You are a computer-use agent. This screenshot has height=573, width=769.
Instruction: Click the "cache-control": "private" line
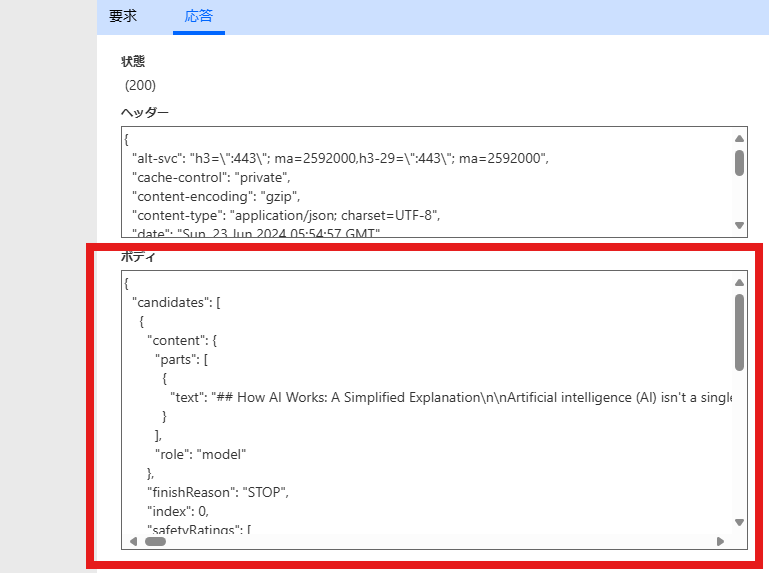[211, 178]
